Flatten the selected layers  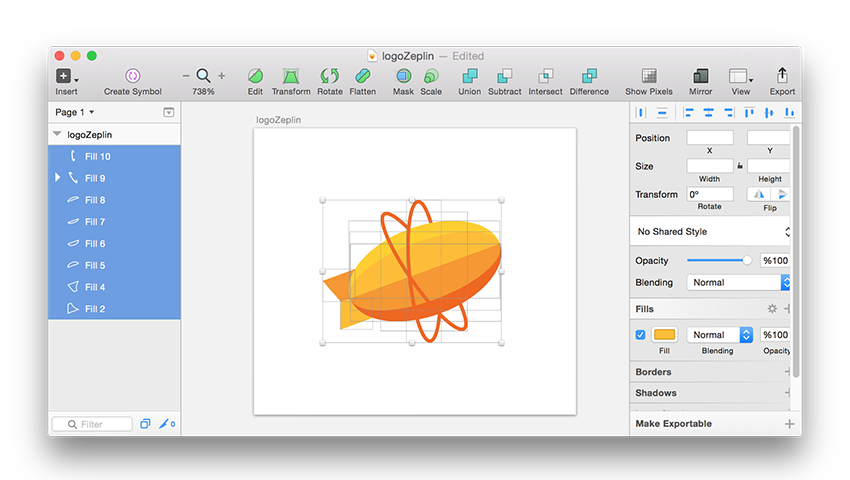tap(362, 76)
